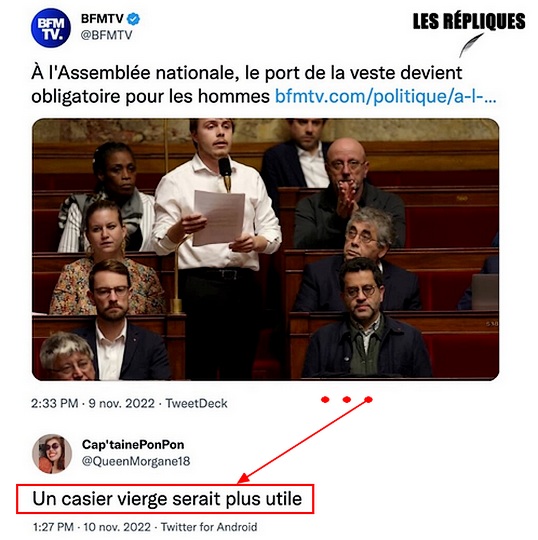The width and height of the screenshot is (538, 540).
Task: Click the BFMTV display name
Action: [x=102, y=19]
